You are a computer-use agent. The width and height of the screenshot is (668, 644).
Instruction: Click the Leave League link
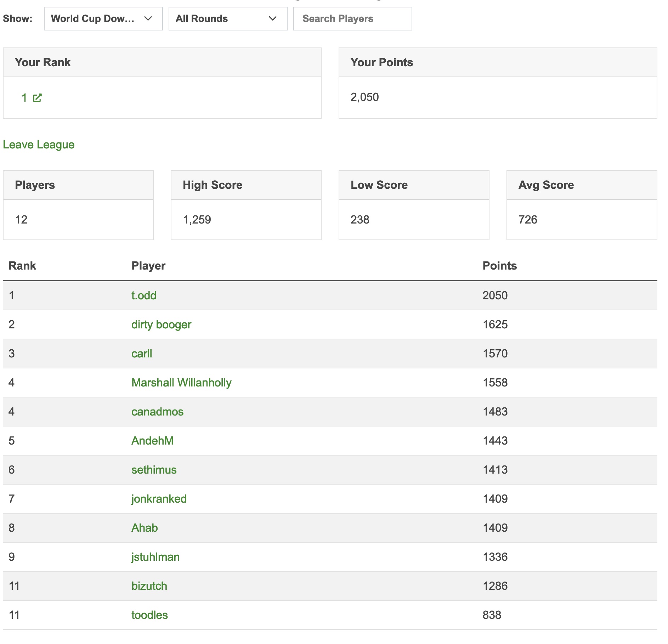(39, 145)
